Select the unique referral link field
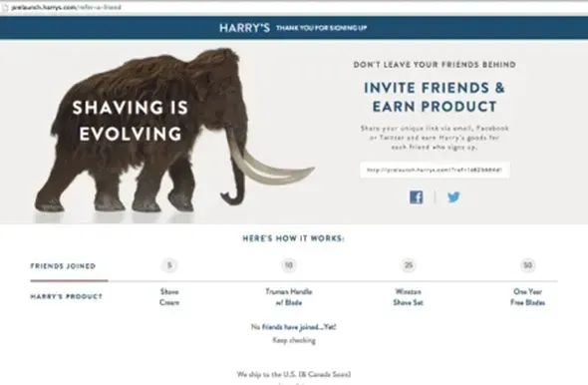Image resolution: width=588 pixels, height=385 pixels. (x=435, y=170)
